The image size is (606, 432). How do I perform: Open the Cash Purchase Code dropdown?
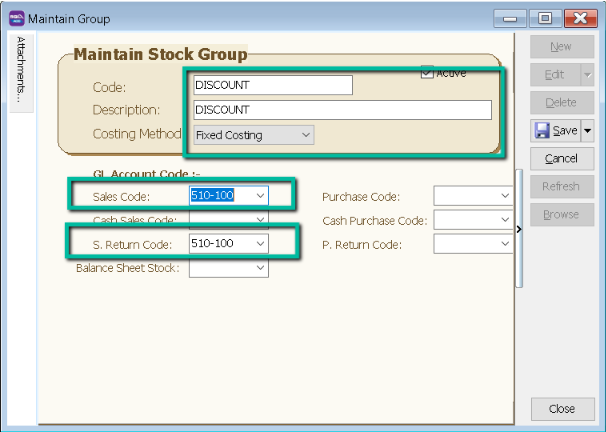click(505, 220)
